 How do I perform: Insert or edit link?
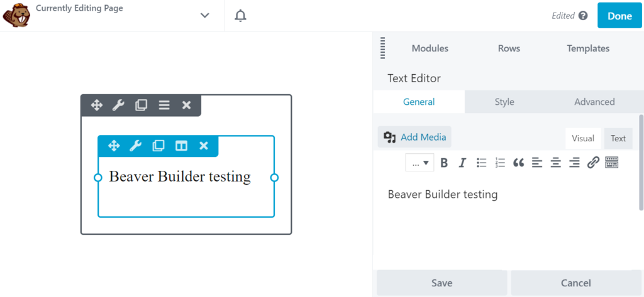tap(592, 163)
